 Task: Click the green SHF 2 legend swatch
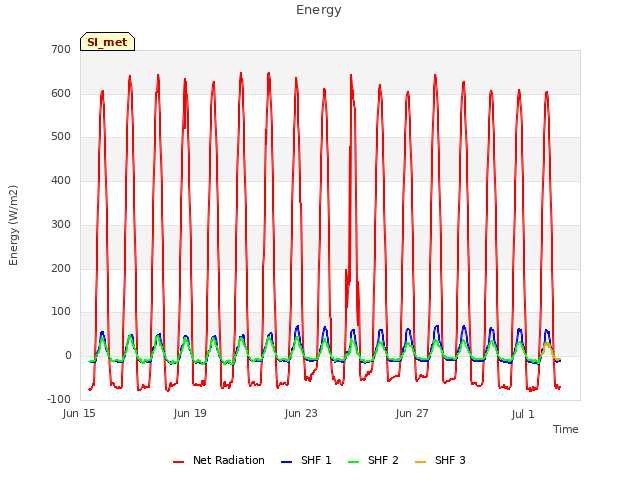[x=353, y=462]
